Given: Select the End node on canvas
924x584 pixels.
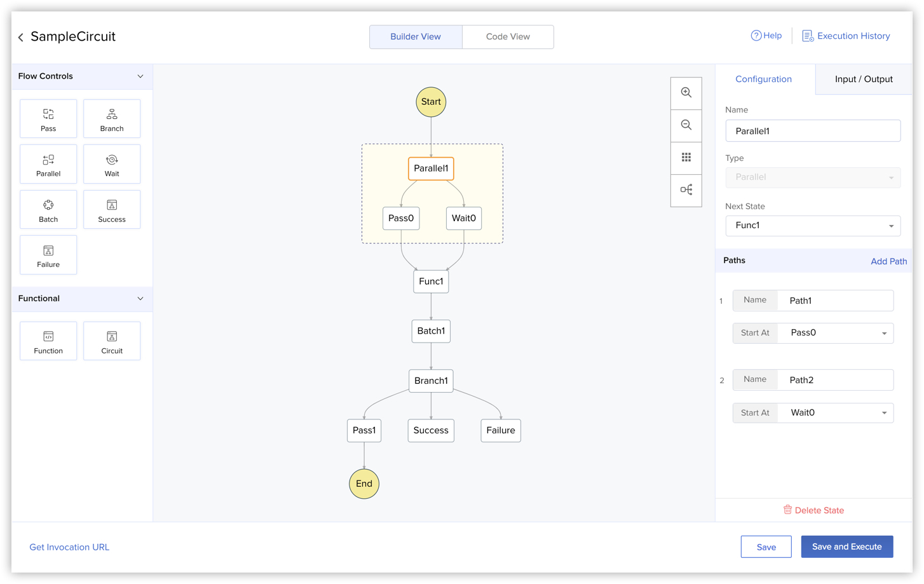Looking at the screenshot, I should 364,484.
